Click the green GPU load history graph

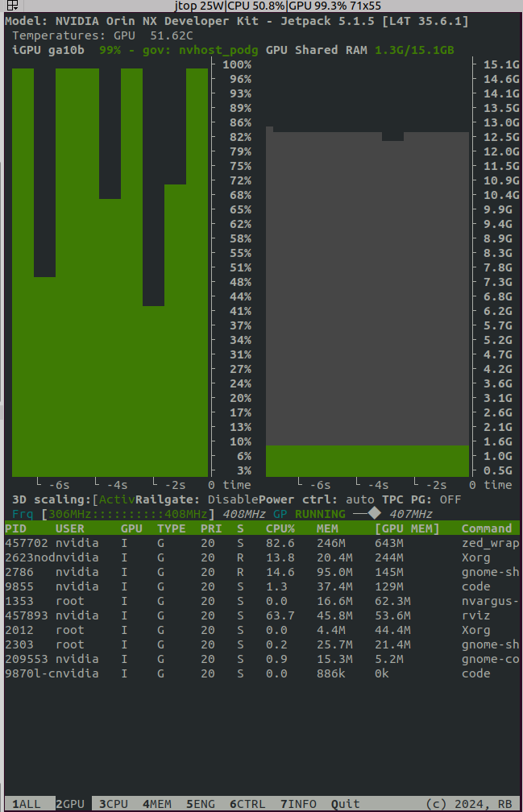click(x=110, y=272)
